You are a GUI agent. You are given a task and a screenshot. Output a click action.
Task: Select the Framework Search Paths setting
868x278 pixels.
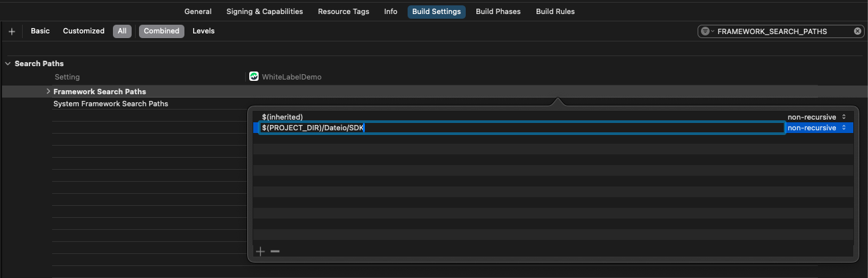(100, 92)
